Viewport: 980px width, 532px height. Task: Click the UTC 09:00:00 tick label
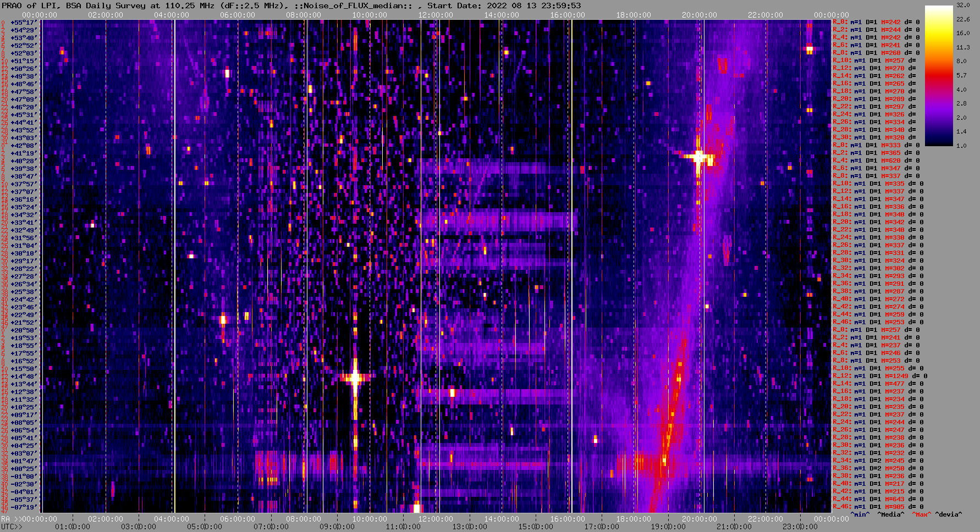(337, 527)
